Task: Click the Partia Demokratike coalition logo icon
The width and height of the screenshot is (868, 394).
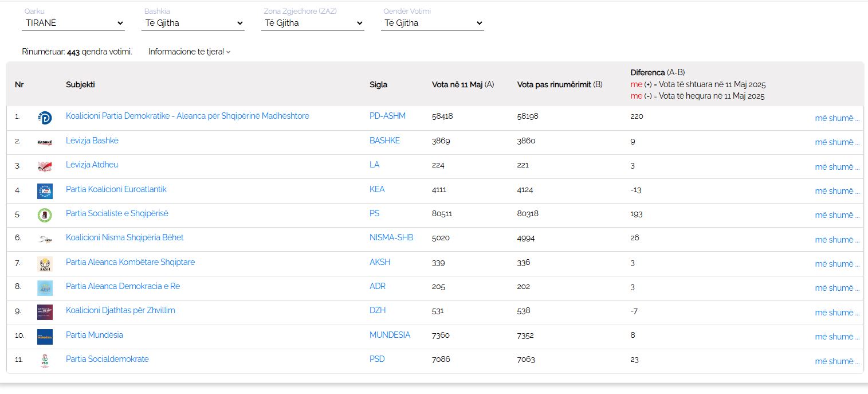Action: (45, 118)
